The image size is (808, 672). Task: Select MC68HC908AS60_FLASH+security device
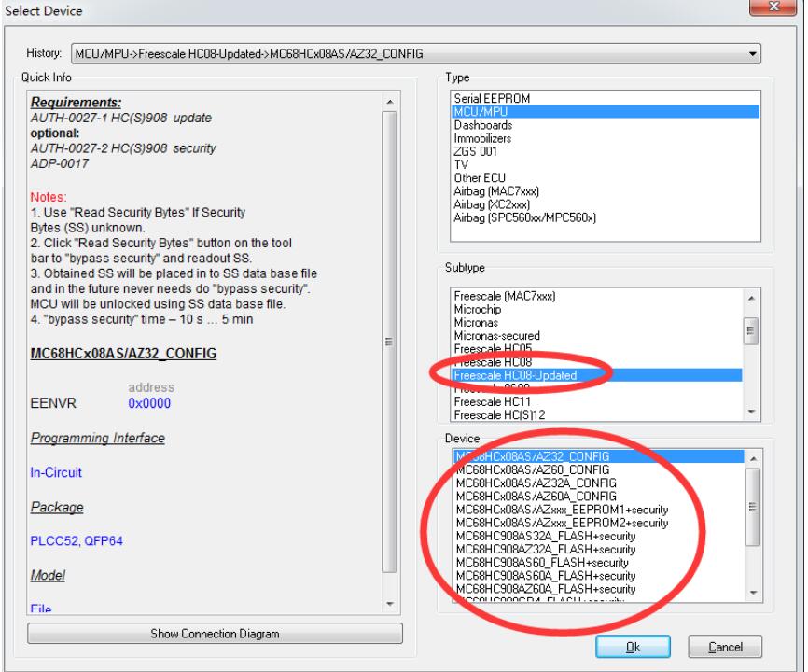tap(542, 562)
